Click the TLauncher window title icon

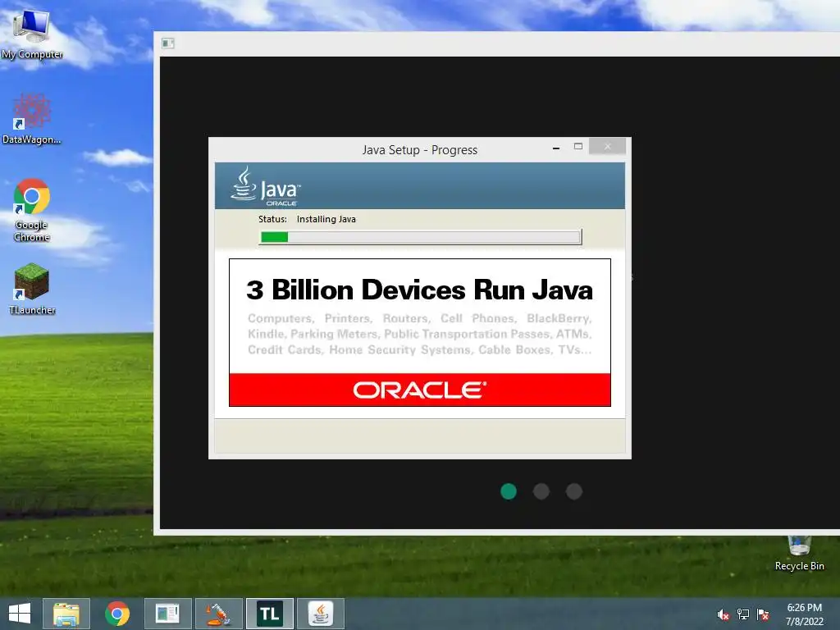tap(167, 43)
